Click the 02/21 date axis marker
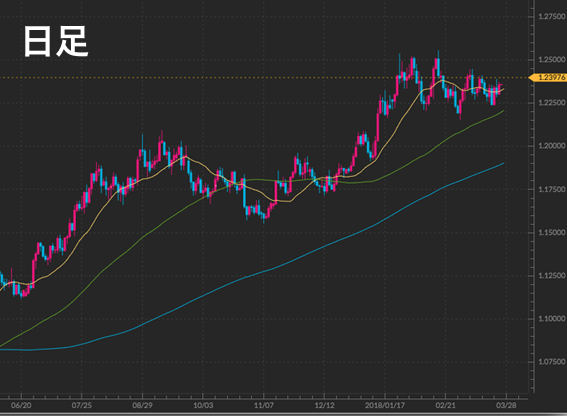Viewport: 567px width, 416px height. (x=446, y=405)
